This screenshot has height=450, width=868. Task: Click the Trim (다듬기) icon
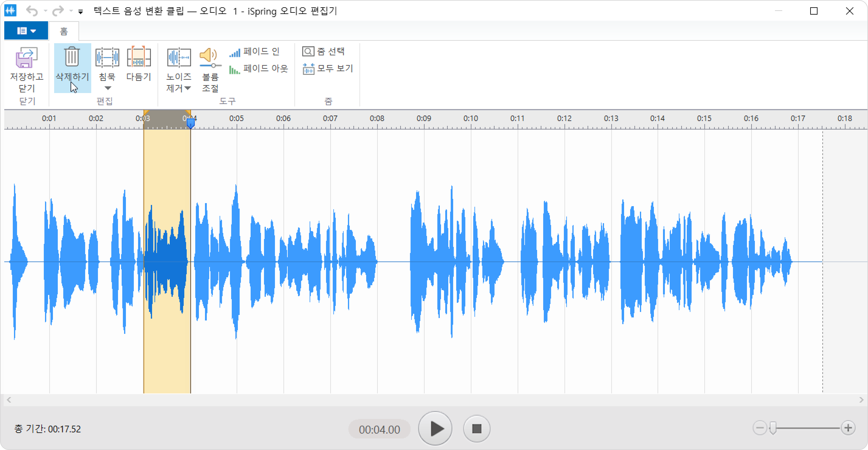[138, 57]
